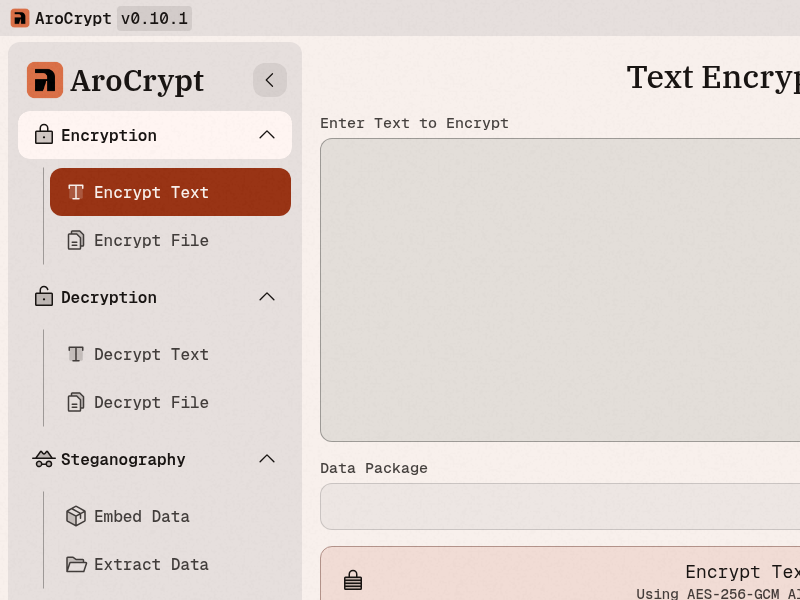Click the padlock icon on the Encrypt Text button

pos(353,581)
